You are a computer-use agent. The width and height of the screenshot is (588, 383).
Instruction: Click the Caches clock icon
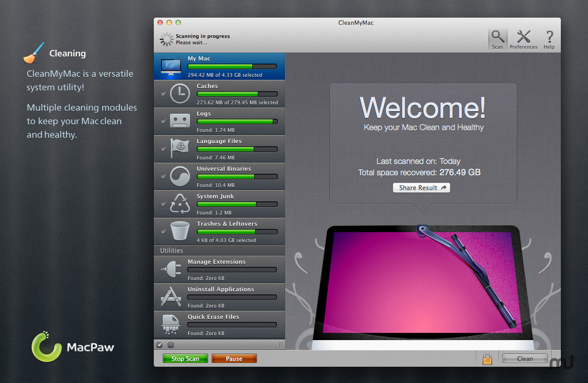180,93
